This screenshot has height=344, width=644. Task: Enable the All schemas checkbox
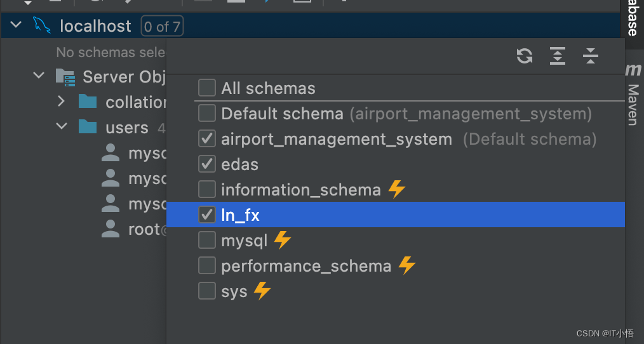207,88
